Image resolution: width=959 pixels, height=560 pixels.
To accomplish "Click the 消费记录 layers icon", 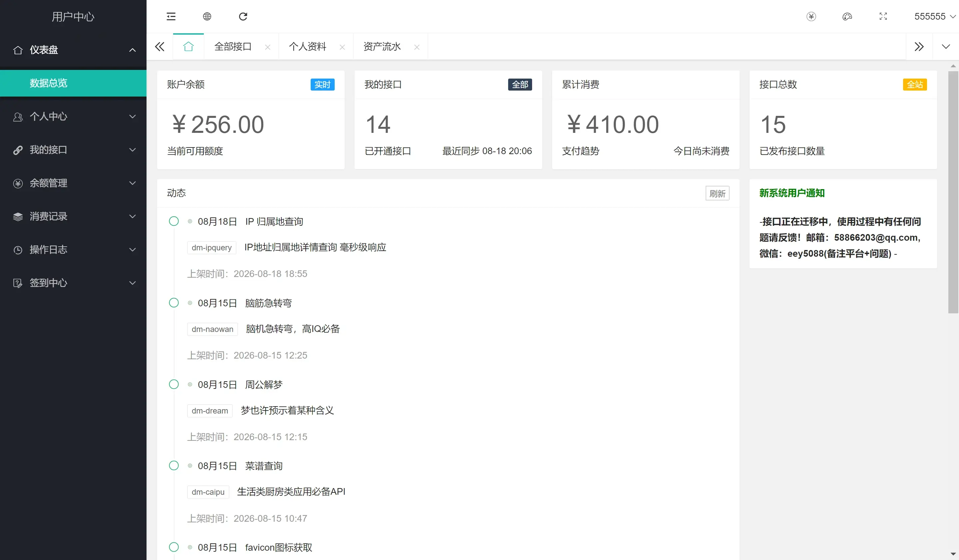I will 18,217.
